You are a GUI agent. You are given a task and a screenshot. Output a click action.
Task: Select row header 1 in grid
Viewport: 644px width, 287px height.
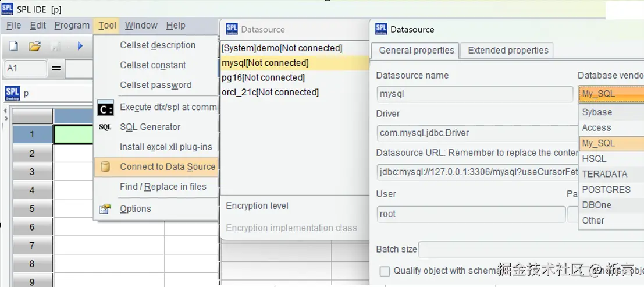(33, 134)
